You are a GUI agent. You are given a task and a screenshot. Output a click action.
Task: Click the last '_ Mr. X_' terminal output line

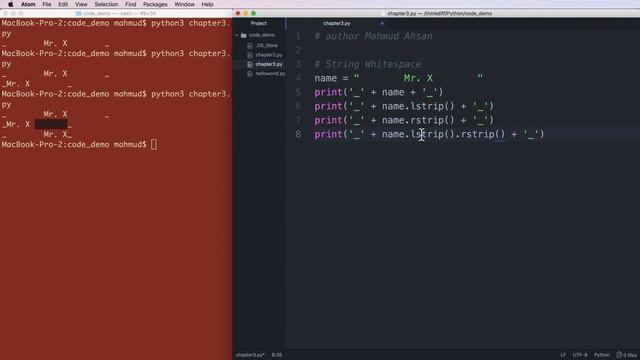37,134
